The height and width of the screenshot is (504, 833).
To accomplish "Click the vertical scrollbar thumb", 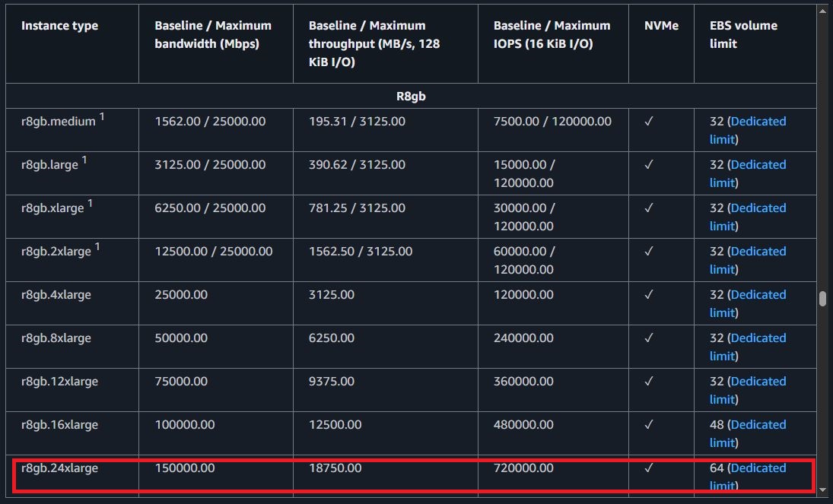I will click(x=822, y=299).
